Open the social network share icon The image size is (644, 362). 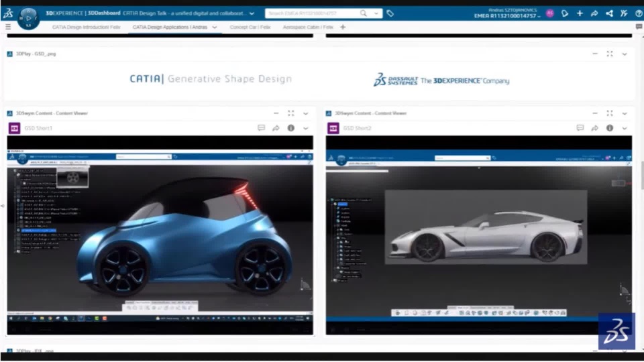click(x=610, y=13)
